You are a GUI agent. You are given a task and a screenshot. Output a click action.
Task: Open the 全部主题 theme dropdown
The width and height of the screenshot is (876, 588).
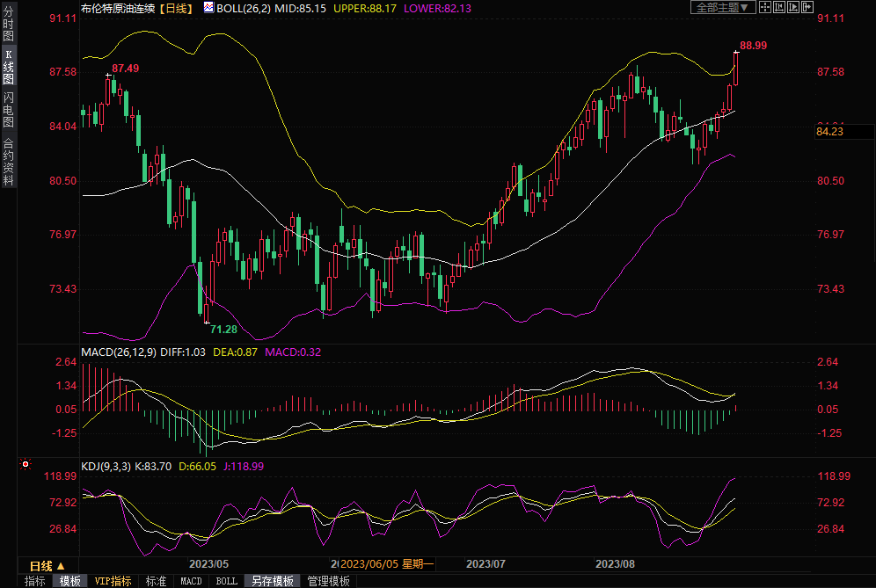click(x=723, y=7)
